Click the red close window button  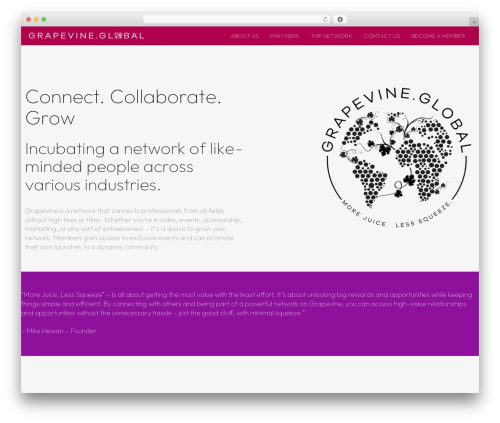click(x=29, y=19)
